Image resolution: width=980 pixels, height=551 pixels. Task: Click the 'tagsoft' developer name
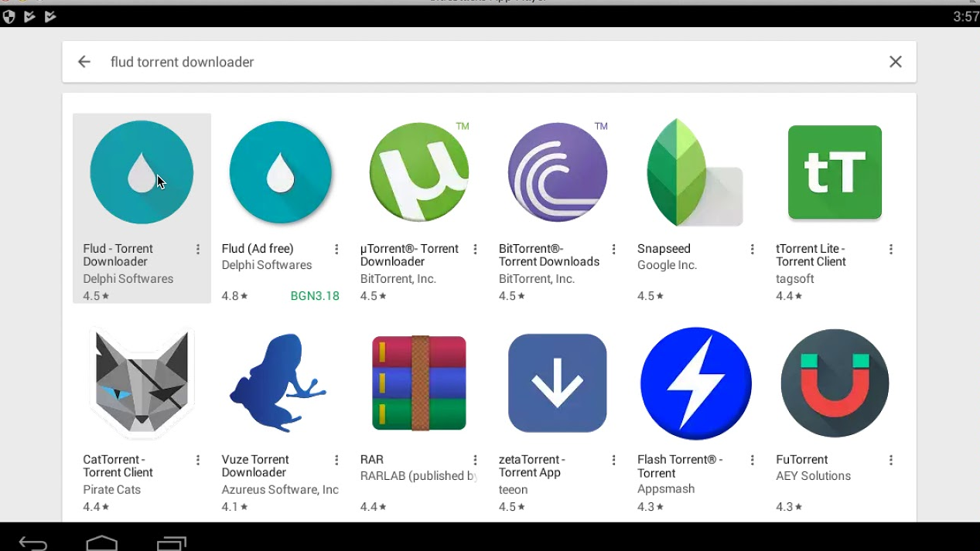(x=795, y=279)
